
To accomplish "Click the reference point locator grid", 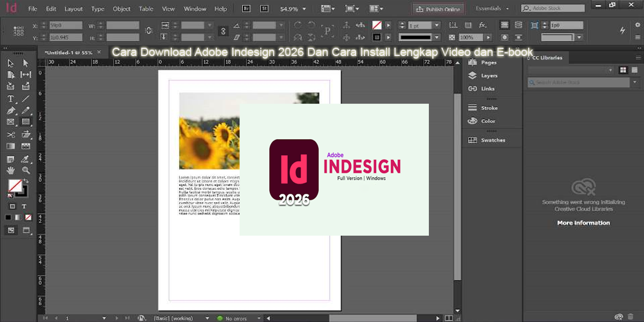I will pyautogui.click(x=19, y=31).
